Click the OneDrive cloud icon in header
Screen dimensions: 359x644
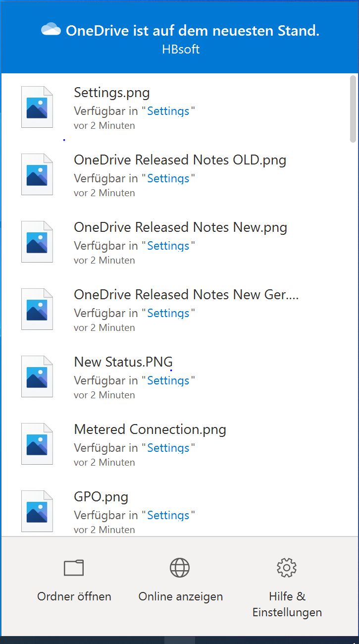51,30
